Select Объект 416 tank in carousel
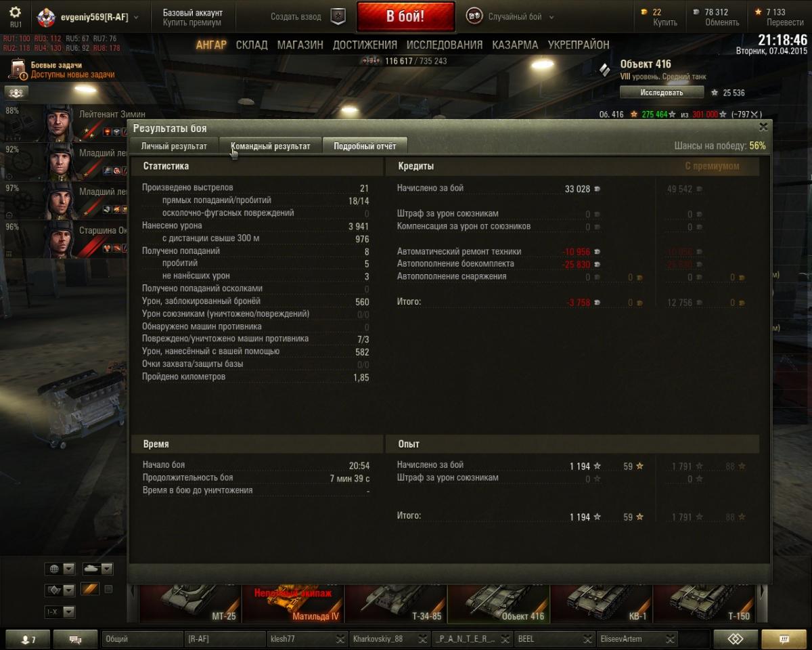Viewport: 812px width, 650px height. (499, 603)
